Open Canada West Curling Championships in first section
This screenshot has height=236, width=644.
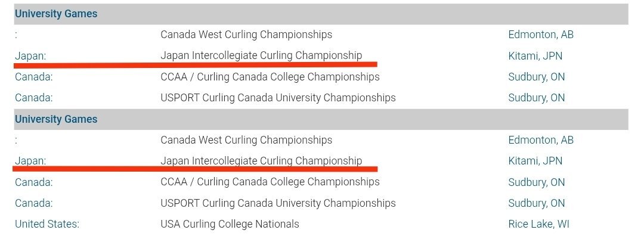246,35
